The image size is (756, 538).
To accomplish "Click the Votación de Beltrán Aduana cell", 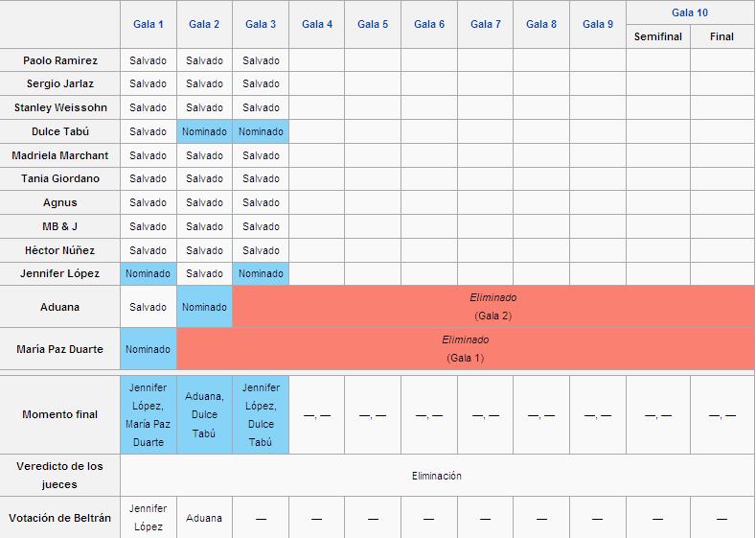I will tap(204, 518).
